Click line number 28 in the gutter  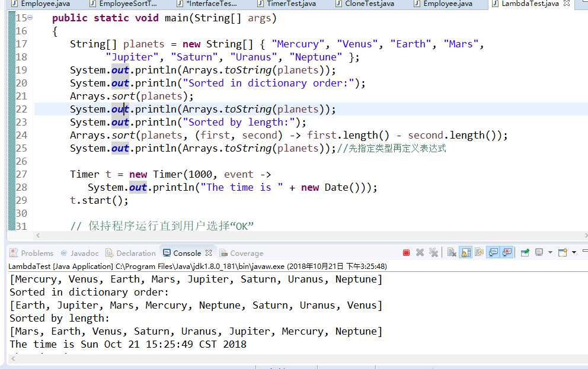click(x=21, y=187)
